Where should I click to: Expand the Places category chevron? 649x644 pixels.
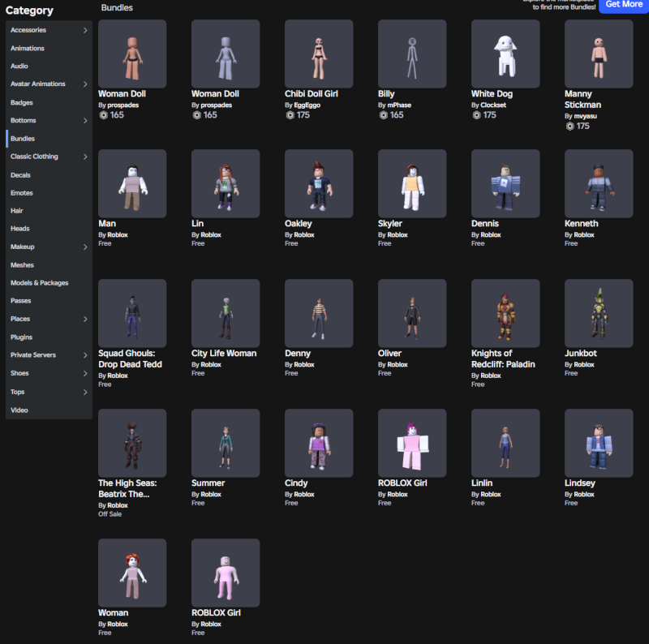point(85,319)
